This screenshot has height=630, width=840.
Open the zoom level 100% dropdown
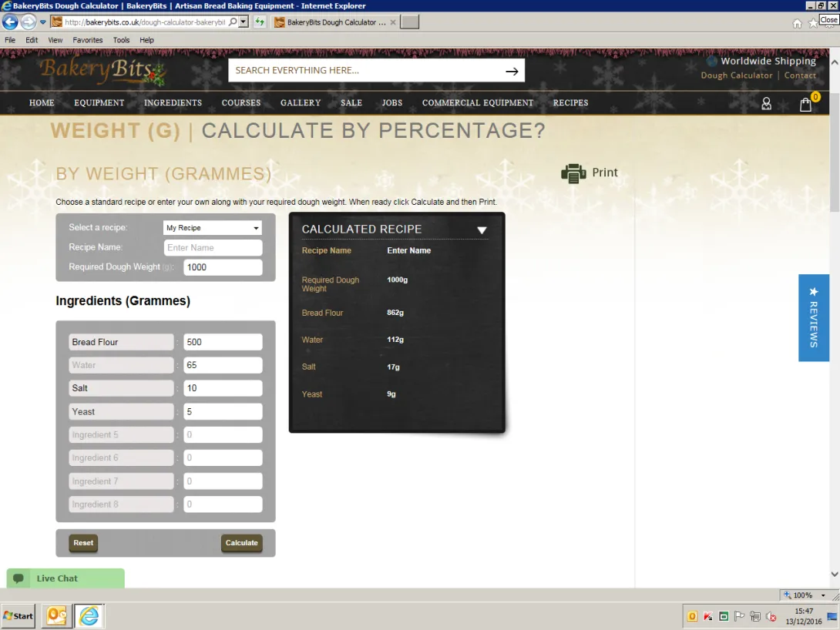click(x=804, y=595)
